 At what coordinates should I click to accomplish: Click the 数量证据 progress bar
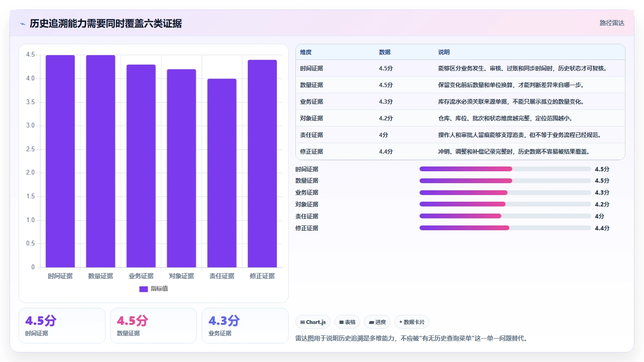505,181
